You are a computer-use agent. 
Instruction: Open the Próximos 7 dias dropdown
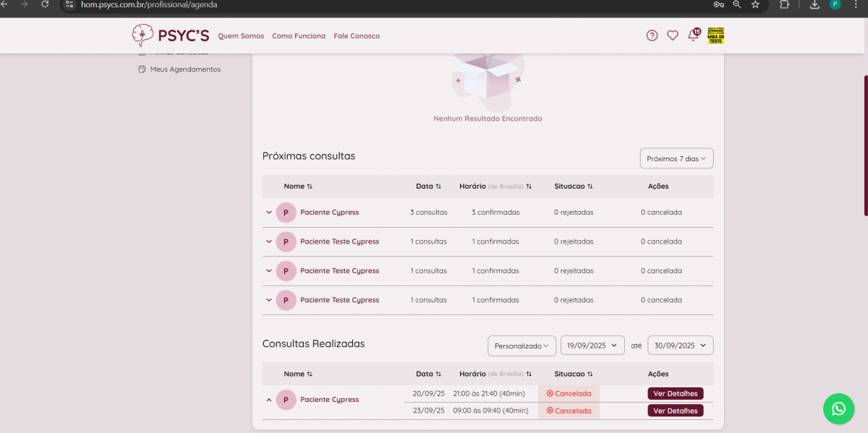(x=676, y=158)
